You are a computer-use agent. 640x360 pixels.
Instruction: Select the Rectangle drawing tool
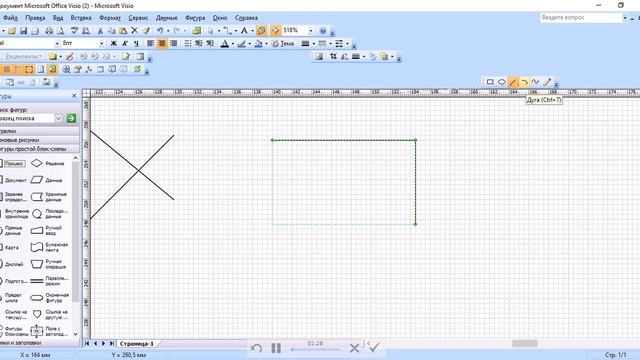490,82
